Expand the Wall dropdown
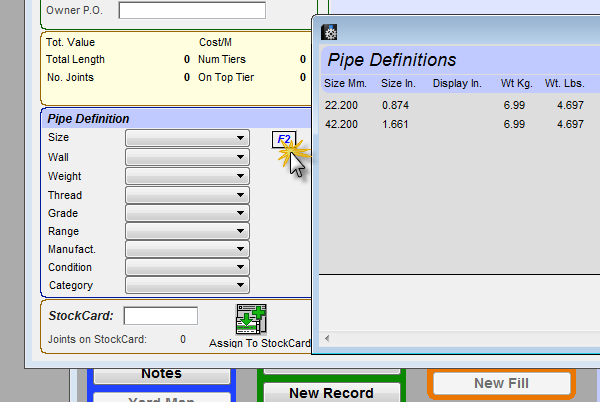This screenshot has width=600, height=402. point(186,158)
